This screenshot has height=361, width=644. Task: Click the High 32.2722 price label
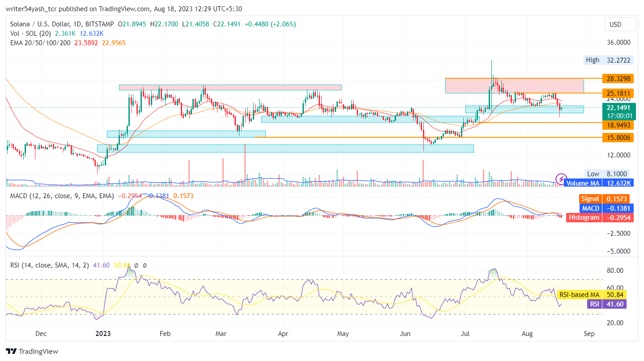(x=608, y=60)
